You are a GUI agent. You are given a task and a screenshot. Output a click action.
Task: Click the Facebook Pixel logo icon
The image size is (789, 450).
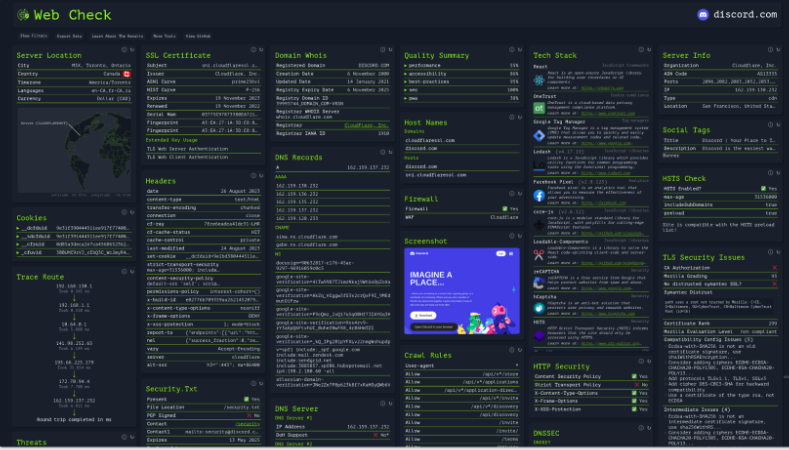[x=539, y=196]
